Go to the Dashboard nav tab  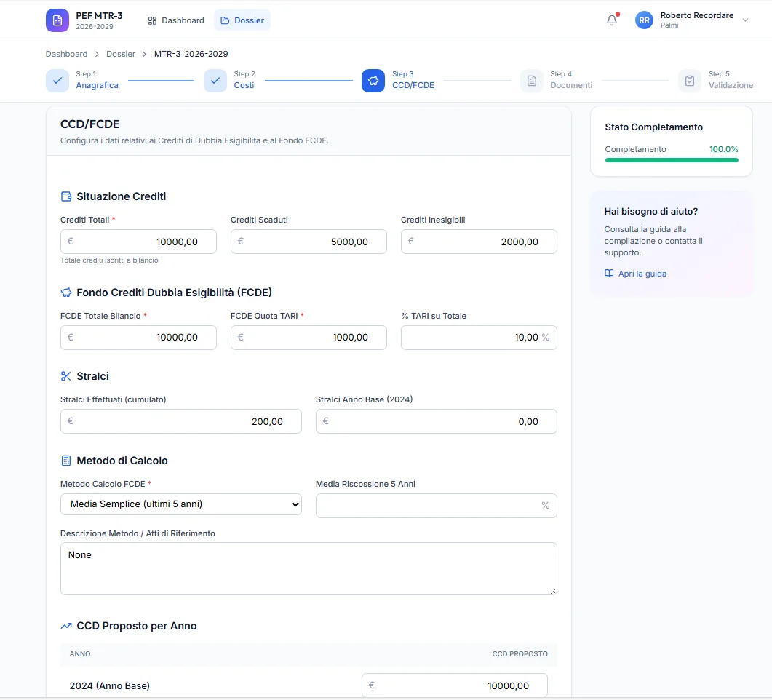pyautogui.click(x=176, y=20)
